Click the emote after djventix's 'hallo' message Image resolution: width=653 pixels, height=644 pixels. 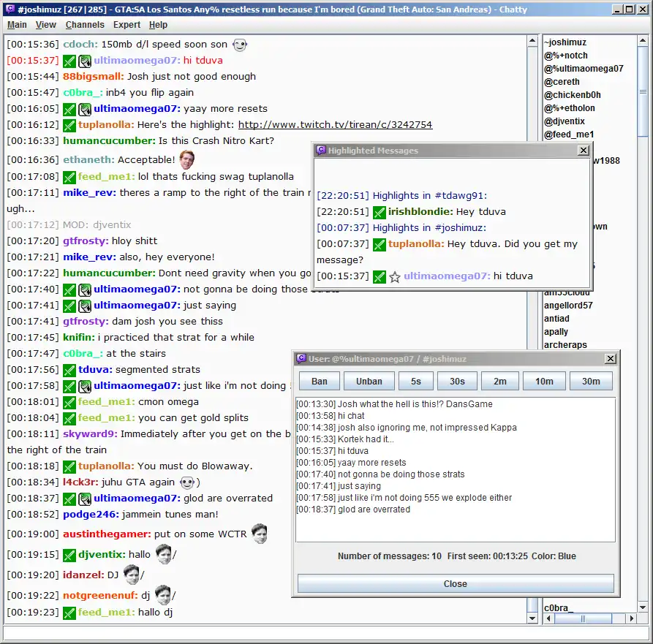163,554
